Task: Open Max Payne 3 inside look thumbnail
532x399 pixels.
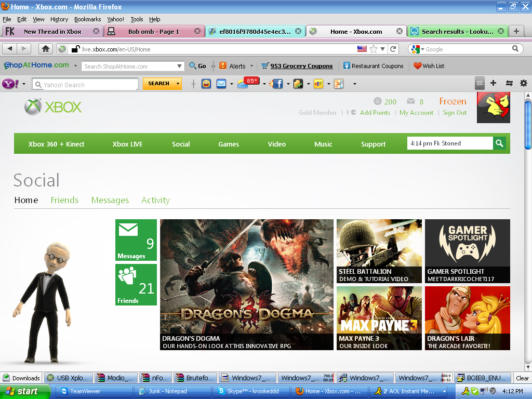Action: click(x=379, y=318)
